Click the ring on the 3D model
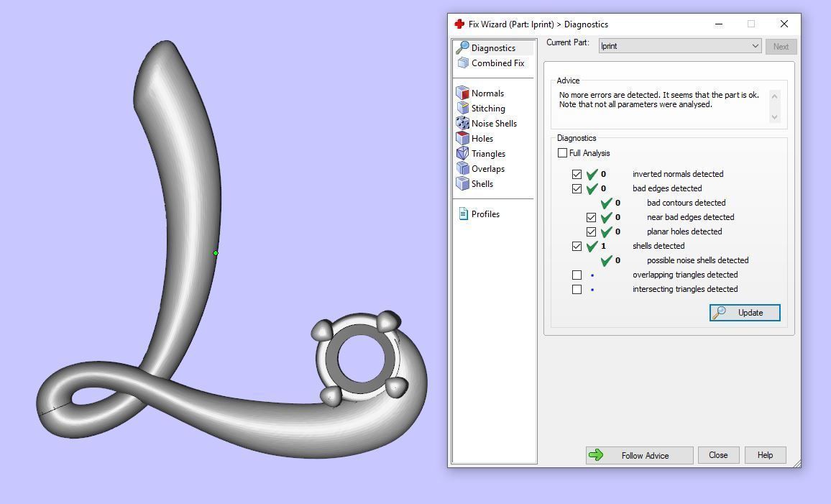Image resolution: width=831 pixels, height=504 pixels. [362, 359]
